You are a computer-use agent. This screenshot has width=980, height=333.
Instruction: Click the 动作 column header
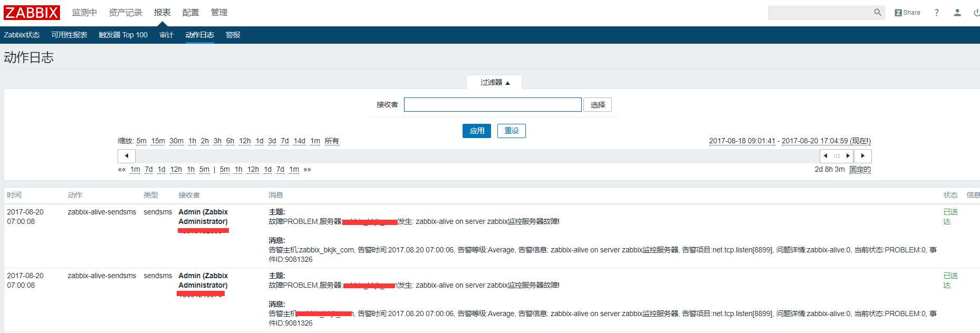[75, 195]
